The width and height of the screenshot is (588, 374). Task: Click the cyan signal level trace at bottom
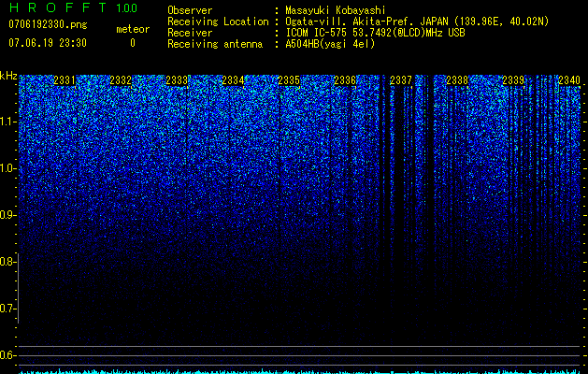299,372
